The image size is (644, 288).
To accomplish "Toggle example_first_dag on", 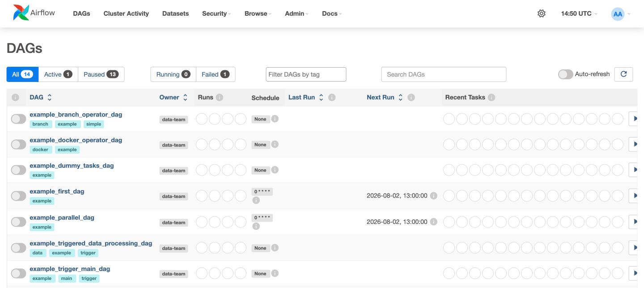I will (x=18, y=196).
